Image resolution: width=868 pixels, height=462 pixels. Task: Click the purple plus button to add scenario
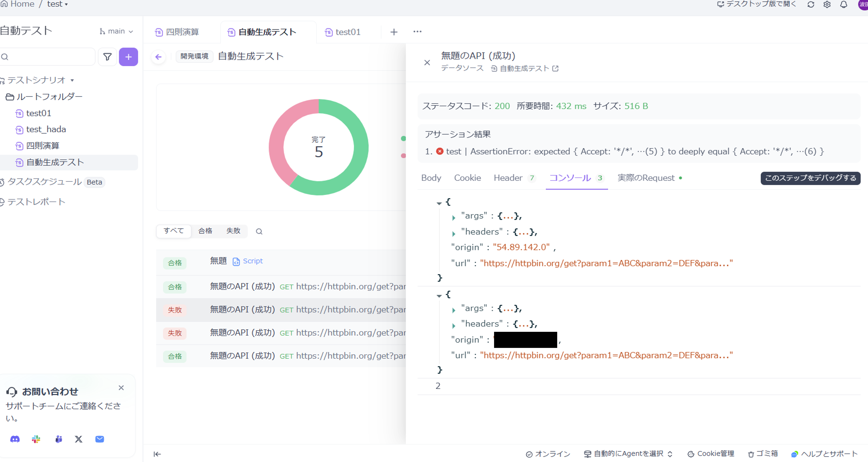[128, 57]
